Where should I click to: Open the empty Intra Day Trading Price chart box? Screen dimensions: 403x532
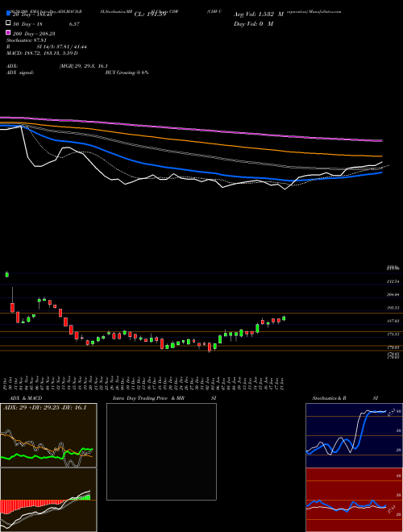click(161, 451)
